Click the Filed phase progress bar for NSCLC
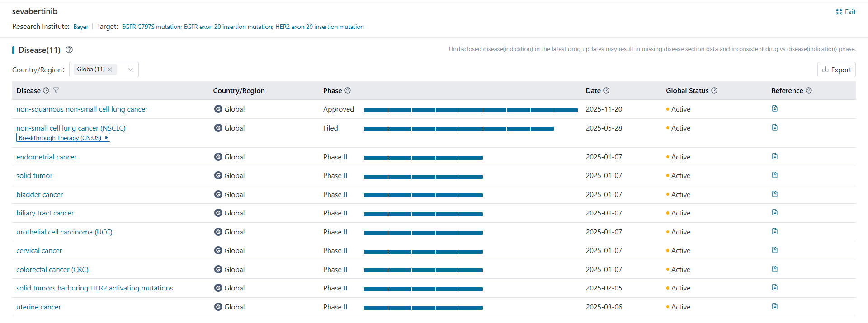Viewport: 868px width, 323px height. click(x=458, y=129)
